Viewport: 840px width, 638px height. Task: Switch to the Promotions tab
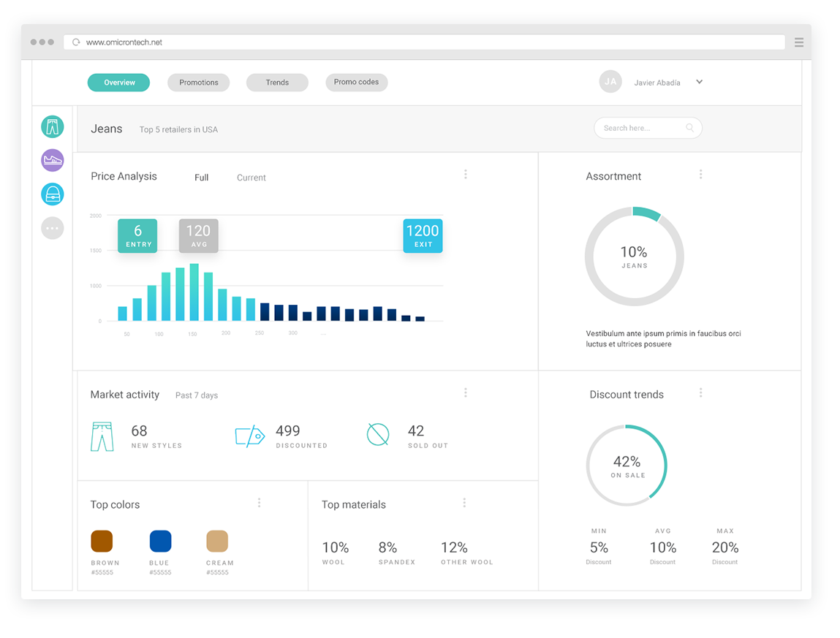[x=199, y=83]
